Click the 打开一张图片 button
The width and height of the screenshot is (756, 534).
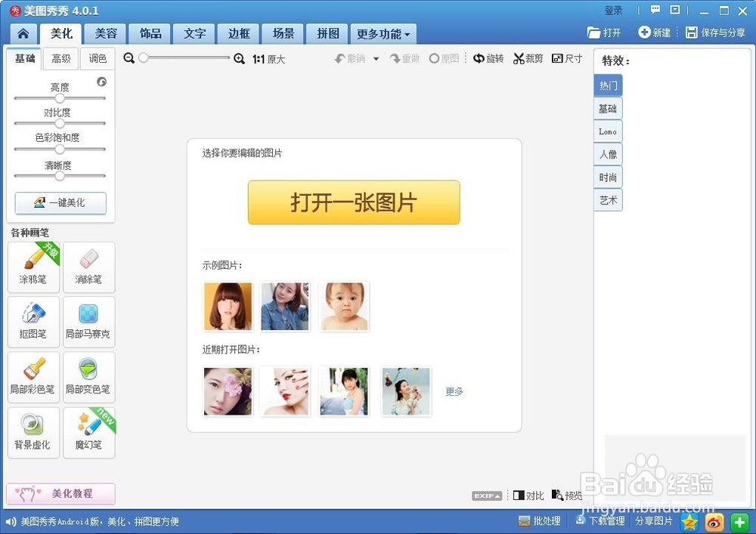[354, 202]
